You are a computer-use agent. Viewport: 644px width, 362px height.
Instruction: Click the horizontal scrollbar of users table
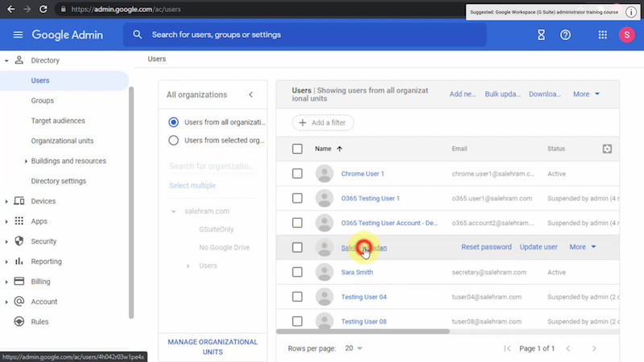point(363,331)
